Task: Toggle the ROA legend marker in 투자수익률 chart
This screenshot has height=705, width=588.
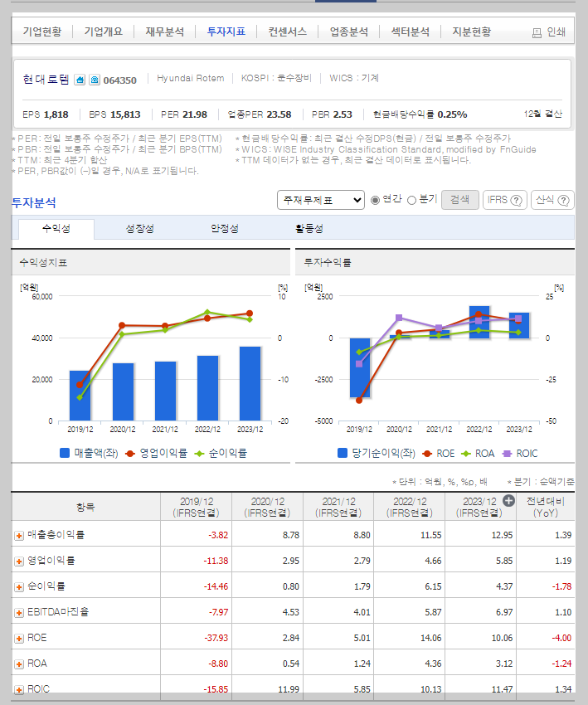Action: (466, 454)
